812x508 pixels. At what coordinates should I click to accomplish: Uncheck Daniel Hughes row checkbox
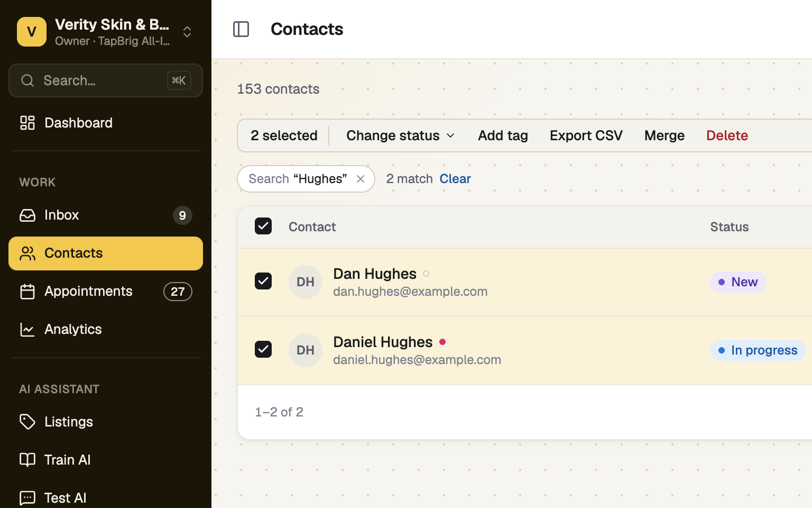(x=263, y=350)
